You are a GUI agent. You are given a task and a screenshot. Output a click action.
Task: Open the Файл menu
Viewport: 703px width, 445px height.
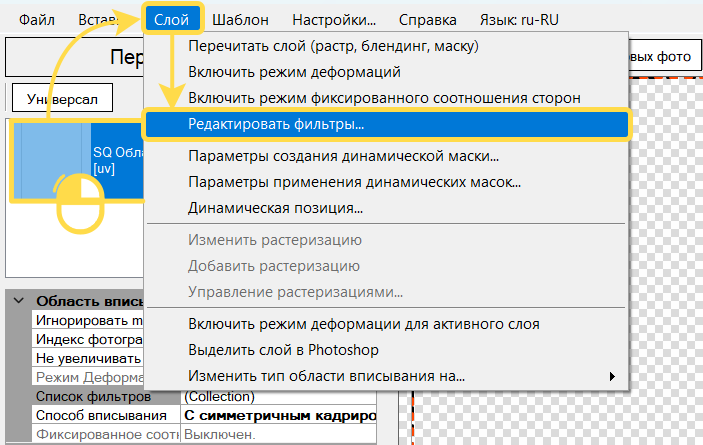point(37,19)
